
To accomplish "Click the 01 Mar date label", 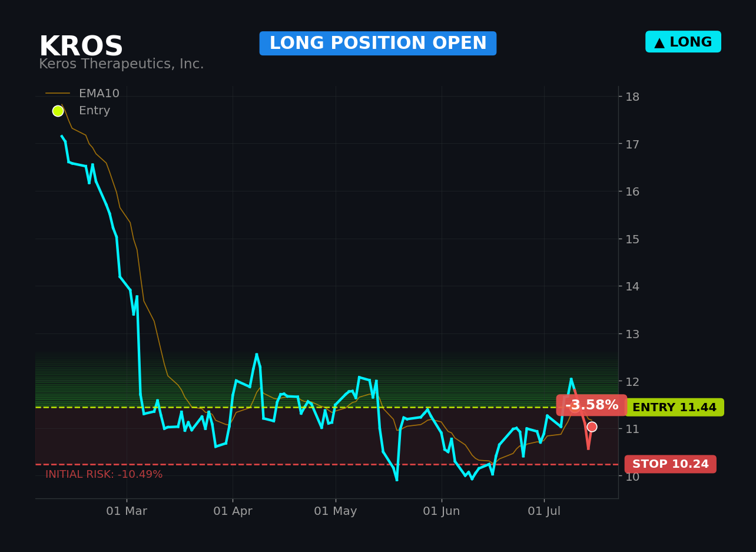I will click(127, 511).
